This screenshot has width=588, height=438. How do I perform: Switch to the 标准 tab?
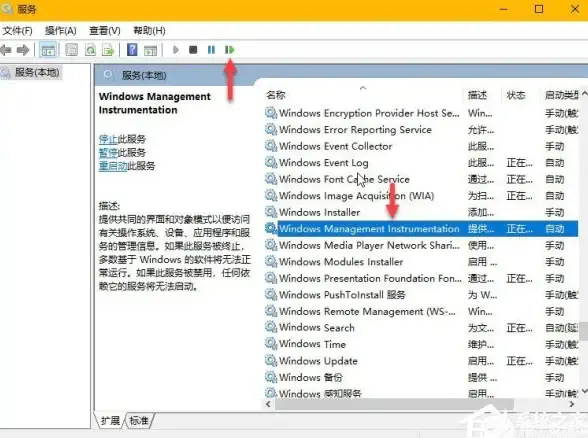pos(139,421)
